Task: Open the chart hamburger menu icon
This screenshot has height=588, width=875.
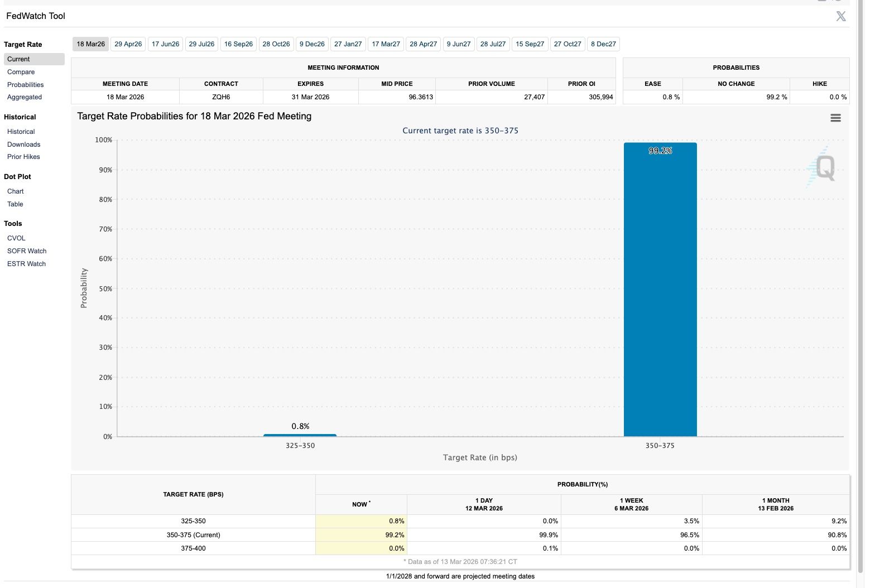Action: [835, 118]
